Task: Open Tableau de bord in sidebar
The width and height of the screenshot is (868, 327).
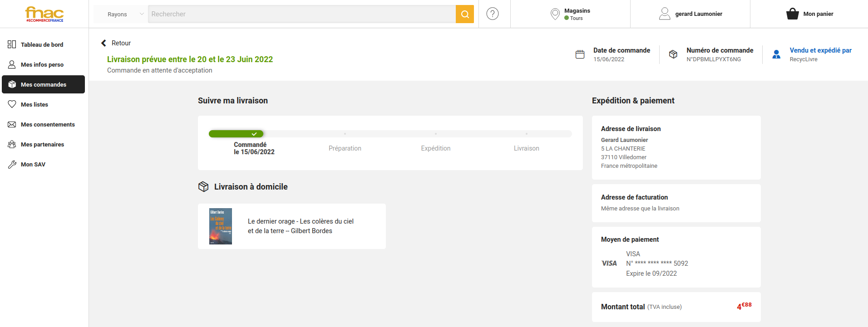Action: click(42, 45)
